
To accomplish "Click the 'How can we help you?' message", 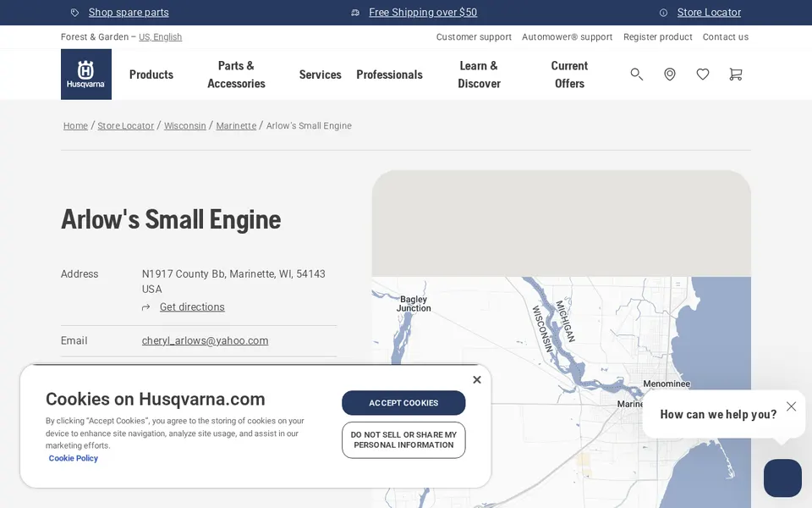I will tap(718, 415).
